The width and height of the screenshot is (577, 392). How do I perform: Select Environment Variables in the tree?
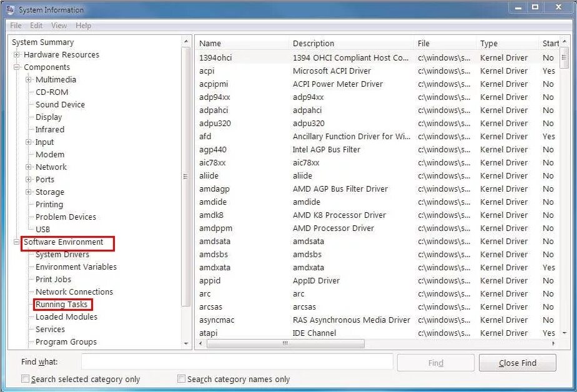[76, 267]
